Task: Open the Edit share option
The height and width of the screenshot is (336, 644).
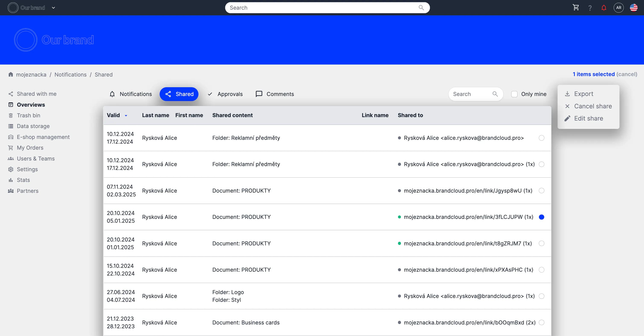Action: point(588,118)
